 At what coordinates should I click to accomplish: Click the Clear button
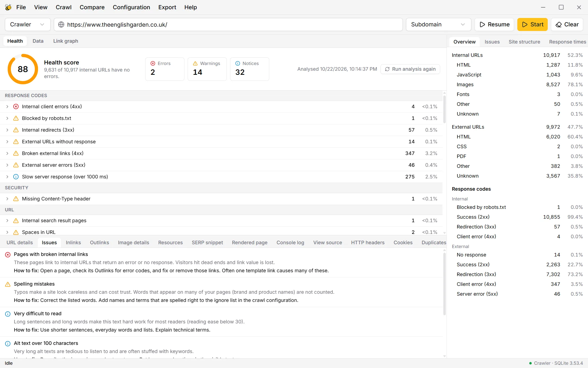click(567, 24)
